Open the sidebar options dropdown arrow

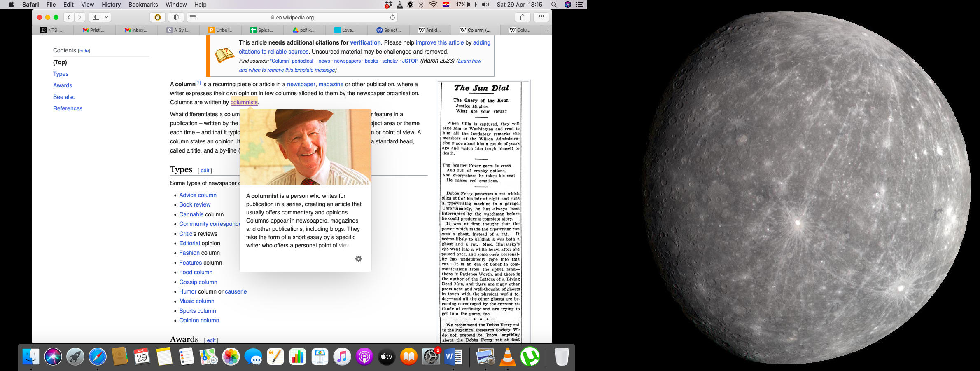[107, 17]
